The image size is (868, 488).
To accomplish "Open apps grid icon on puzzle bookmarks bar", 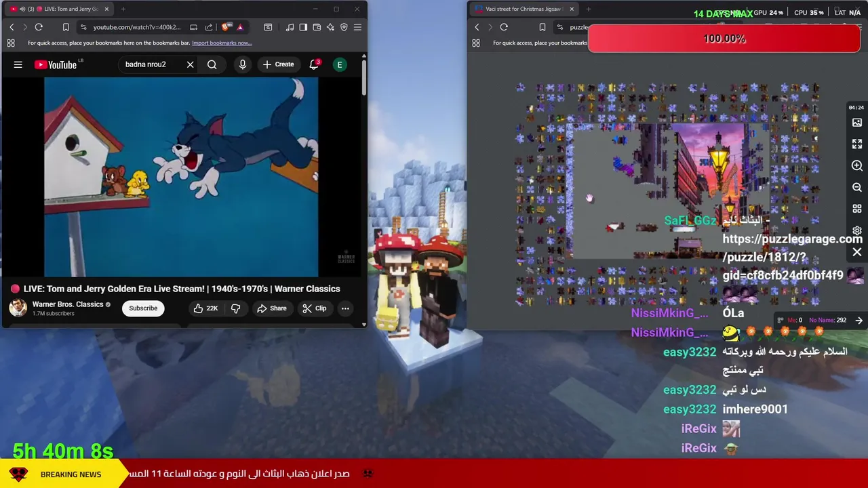I will [x=476, y=43].
